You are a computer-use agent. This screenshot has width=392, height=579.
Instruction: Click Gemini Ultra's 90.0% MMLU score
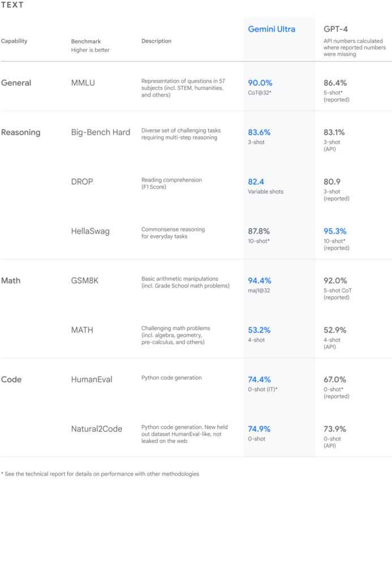tap(260, 83)
